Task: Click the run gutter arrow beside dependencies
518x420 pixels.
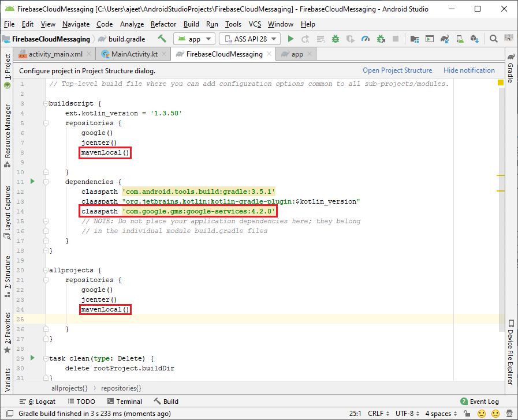Action: pyautogui.click(x=32, y=181)
